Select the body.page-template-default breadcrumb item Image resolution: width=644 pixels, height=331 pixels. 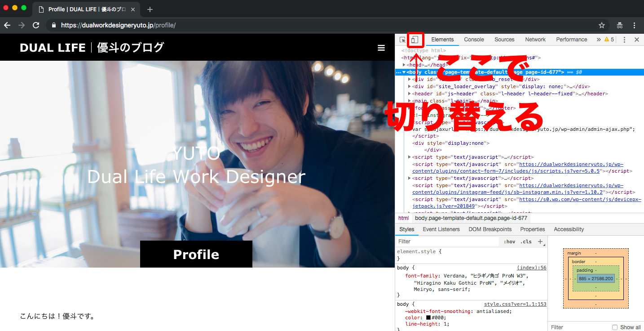coord(471,218)
